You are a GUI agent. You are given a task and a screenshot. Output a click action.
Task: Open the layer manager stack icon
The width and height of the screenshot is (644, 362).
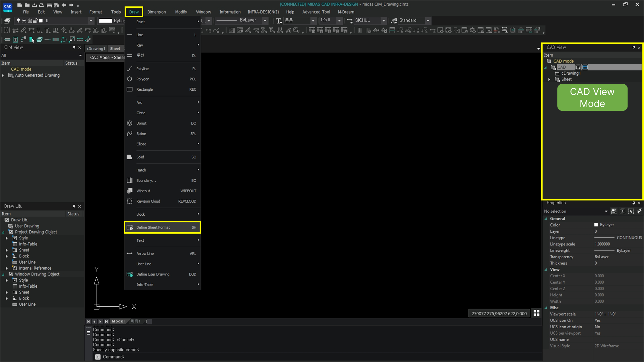point(7,21)
